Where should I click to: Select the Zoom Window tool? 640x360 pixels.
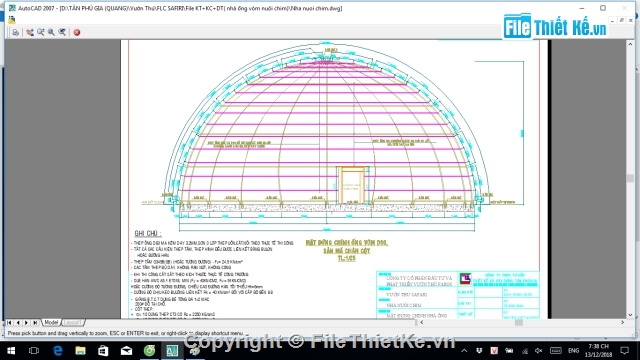[x=51, y=32]
